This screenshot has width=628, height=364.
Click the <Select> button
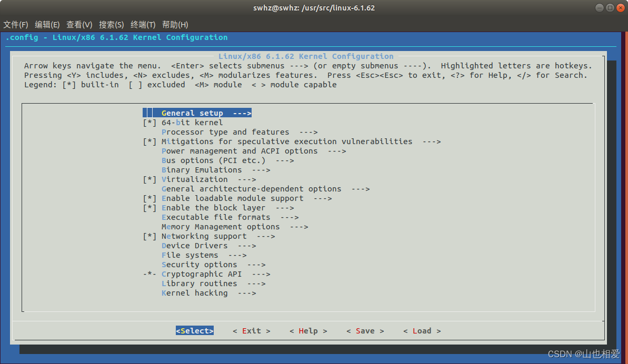pos(195,331)
